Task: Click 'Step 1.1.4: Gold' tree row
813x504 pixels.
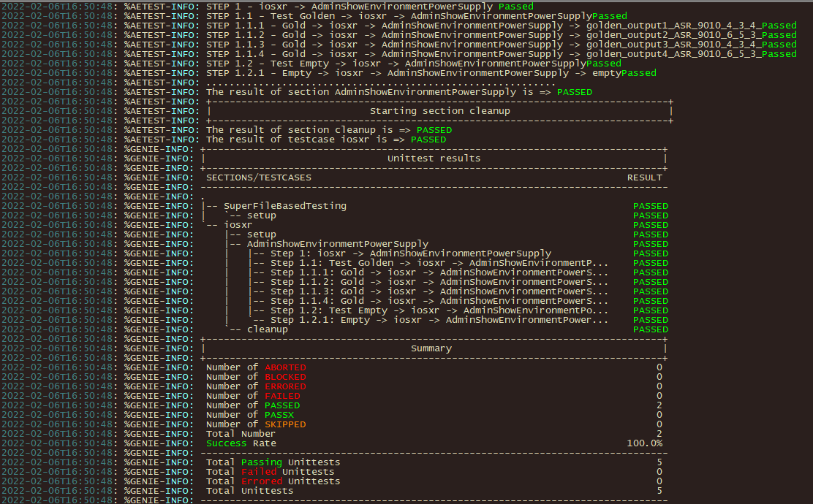Action: (x=439, y=301)
